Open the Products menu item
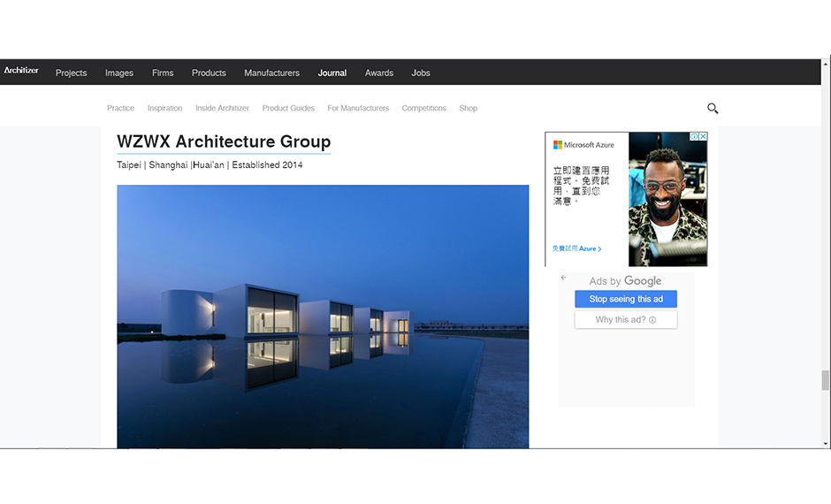Viewport: 831px width, 504px height. click(209, 73)
